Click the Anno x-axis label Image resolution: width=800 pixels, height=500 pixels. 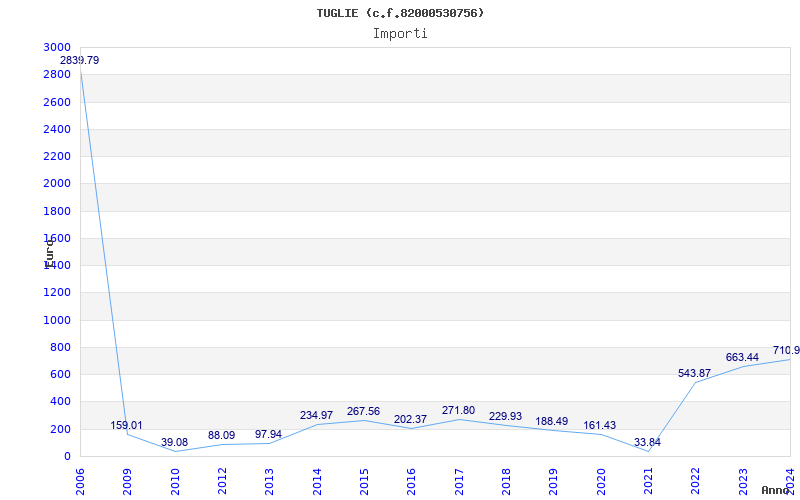coord(776,490)
